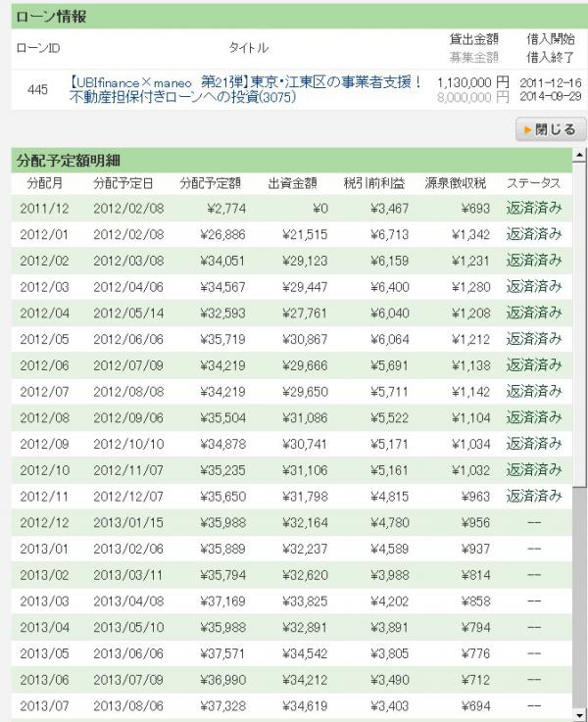Select the 2012/07 distribution month cell
This screenshot has width=588, height=722.
(44, 392)
